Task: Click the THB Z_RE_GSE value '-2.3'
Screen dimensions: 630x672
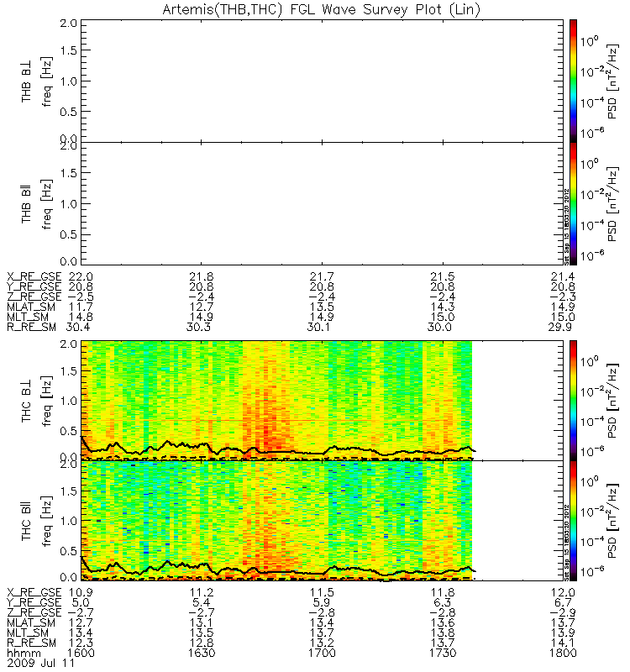Action: pyautogui.click(x=563, y=297)
